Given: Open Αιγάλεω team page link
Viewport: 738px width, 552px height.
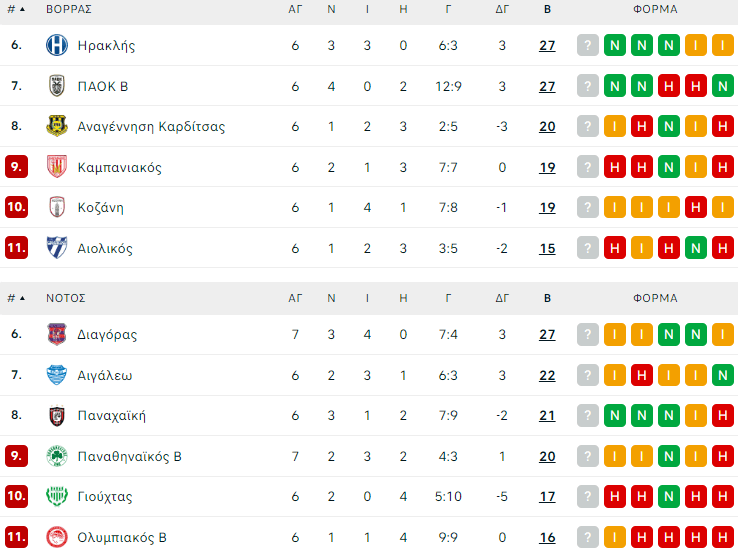Looking at the screenshot, I should (105, 375).
